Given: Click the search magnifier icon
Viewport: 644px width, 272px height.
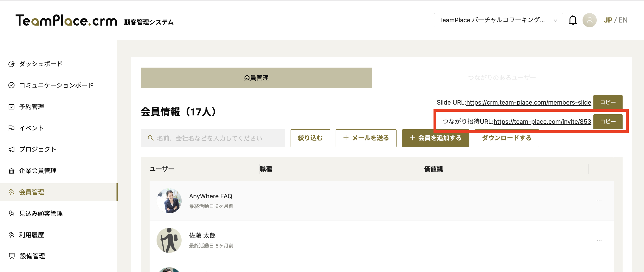Looking at the screenshot, I should click(151, 138).
